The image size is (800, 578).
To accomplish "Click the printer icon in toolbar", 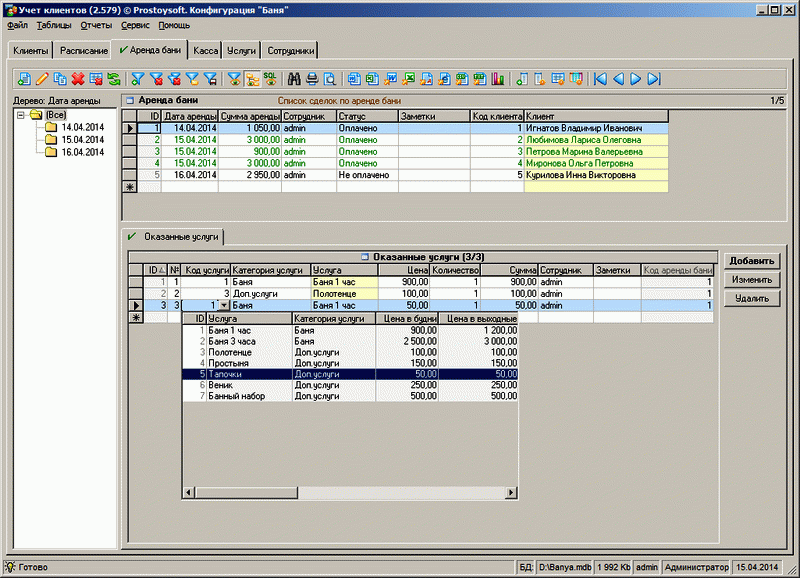I will point(311,78).
